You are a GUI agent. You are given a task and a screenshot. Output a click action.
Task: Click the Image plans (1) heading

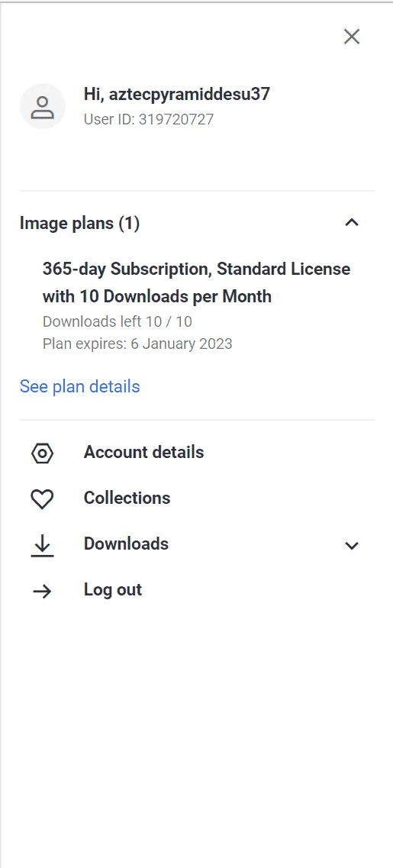pyautogui.click(x=79, y=224)
